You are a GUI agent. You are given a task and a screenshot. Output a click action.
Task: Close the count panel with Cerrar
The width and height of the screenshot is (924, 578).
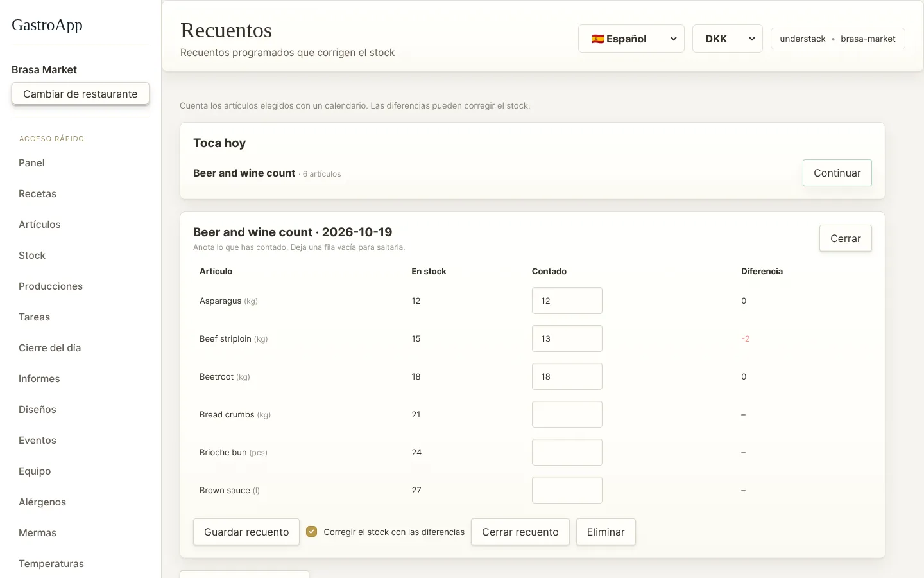pyautogui.click(x=845, y=238)
